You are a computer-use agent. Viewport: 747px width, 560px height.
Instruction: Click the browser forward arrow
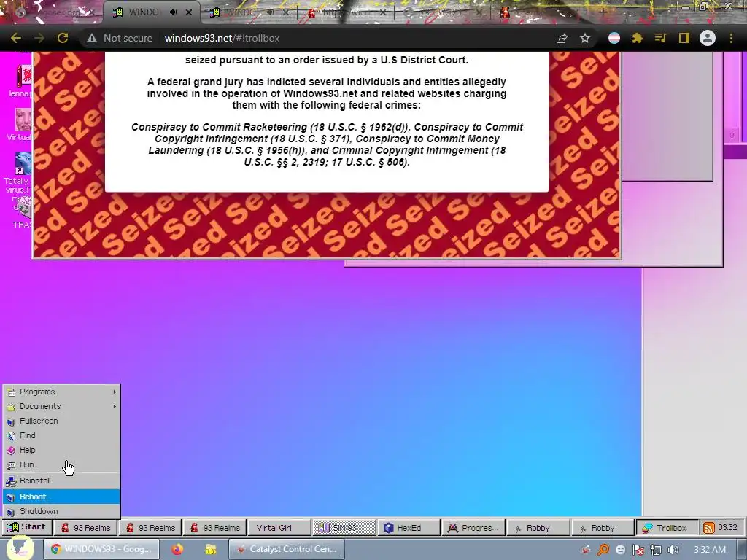(39, 38)
